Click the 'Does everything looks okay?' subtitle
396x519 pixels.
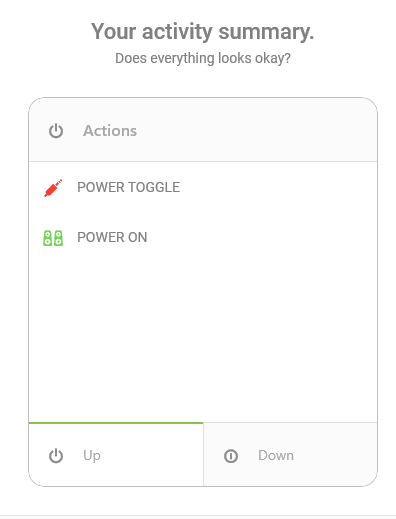203,58
